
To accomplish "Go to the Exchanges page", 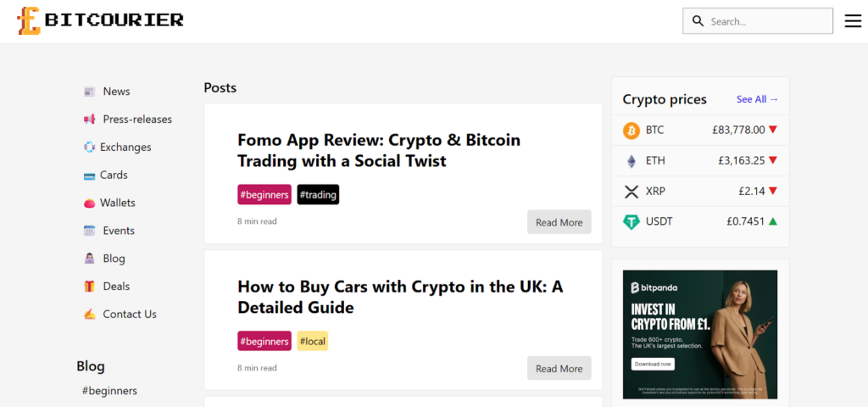I will click(125, 148).
